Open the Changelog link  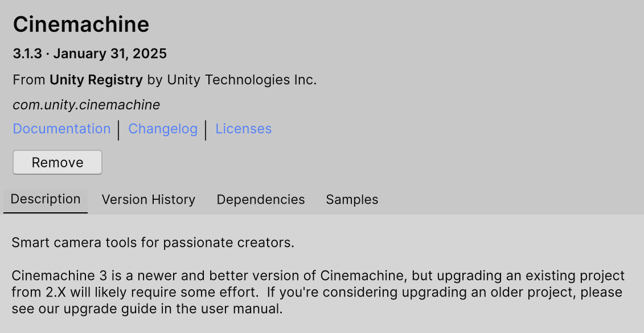163,129
